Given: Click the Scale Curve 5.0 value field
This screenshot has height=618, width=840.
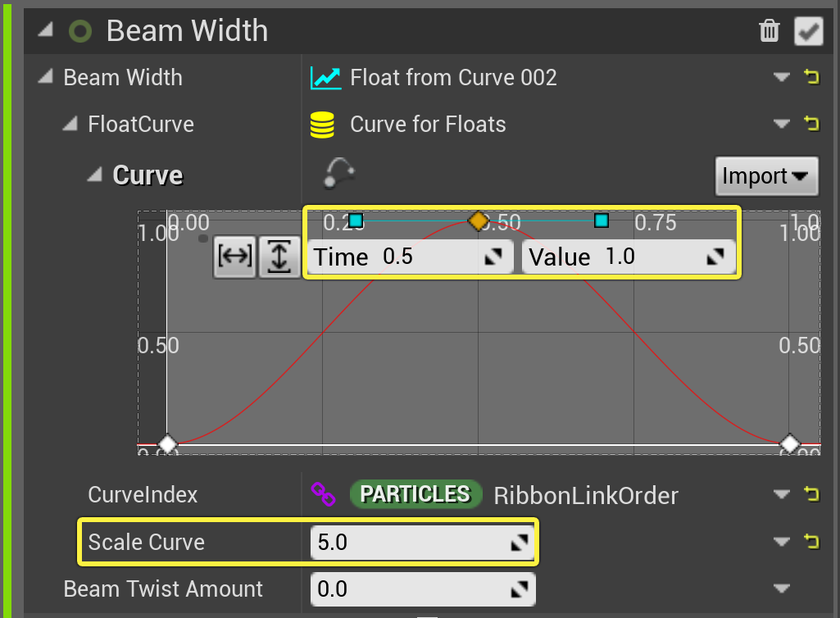Looking at the screenshot, I should pyautogui.click(x=423, y=542).
